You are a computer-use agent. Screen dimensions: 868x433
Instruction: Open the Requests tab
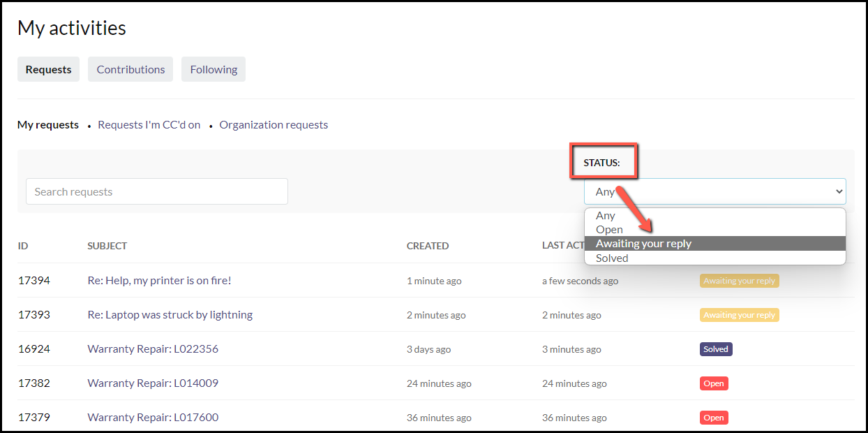point(48,69)
